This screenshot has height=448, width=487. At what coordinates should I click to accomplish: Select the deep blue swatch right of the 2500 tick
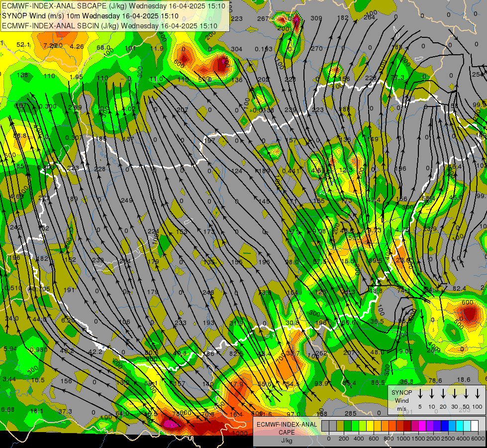[x=445, y=426]
